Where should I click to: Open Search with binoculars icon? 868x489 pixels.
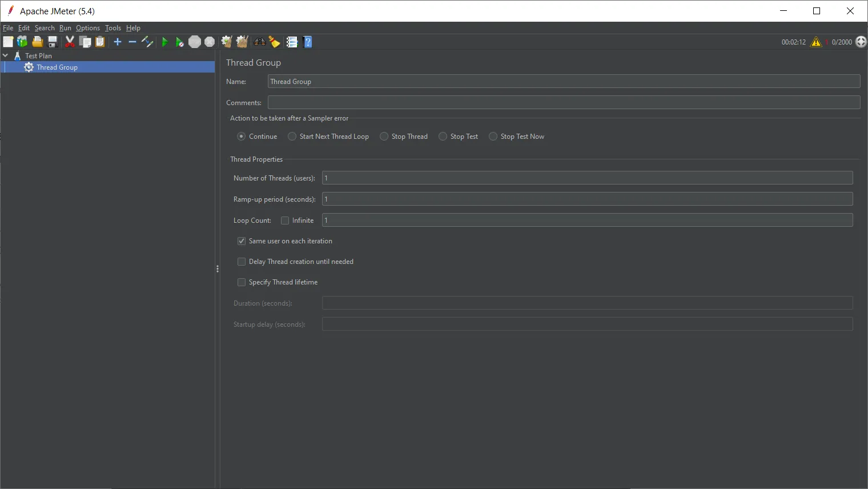pos(260,42)
